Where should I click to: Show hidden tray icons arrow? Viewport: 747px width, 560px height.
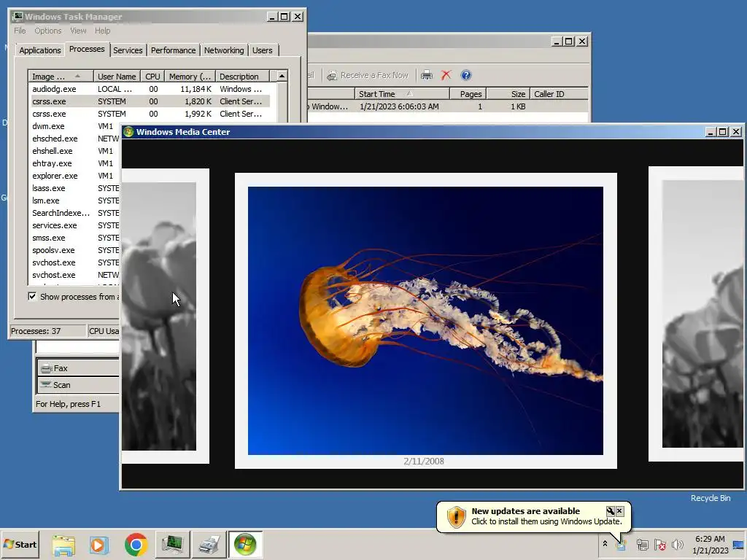coord(605,544)
